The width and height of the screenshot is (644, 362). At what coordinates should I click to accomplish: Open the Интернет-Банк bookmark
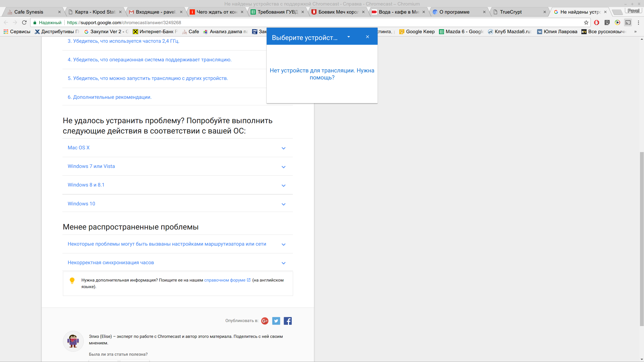coord(155,32)
